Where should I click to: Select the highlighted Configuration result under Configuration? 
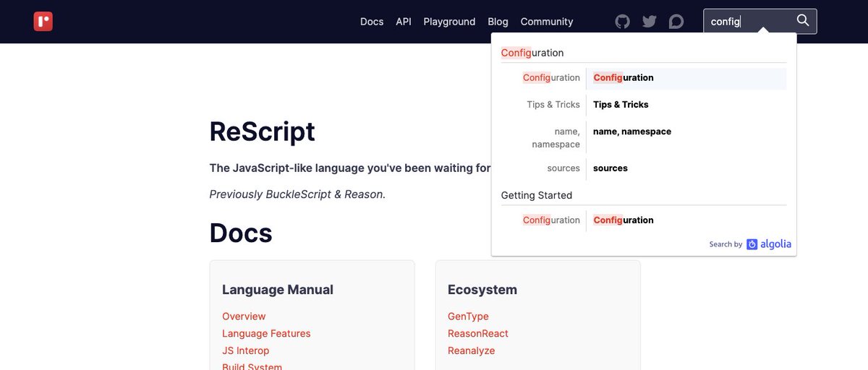(644, 78)
